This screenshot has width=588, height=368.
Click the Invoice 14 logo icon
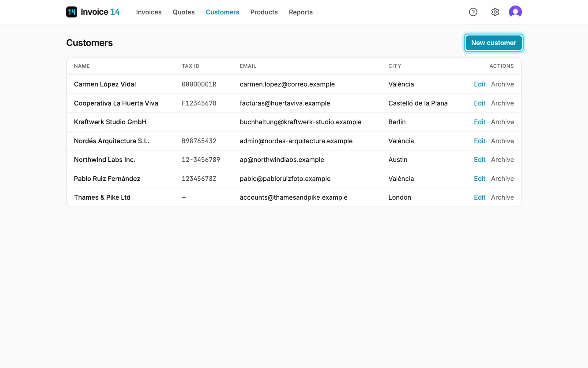(72, 12)
